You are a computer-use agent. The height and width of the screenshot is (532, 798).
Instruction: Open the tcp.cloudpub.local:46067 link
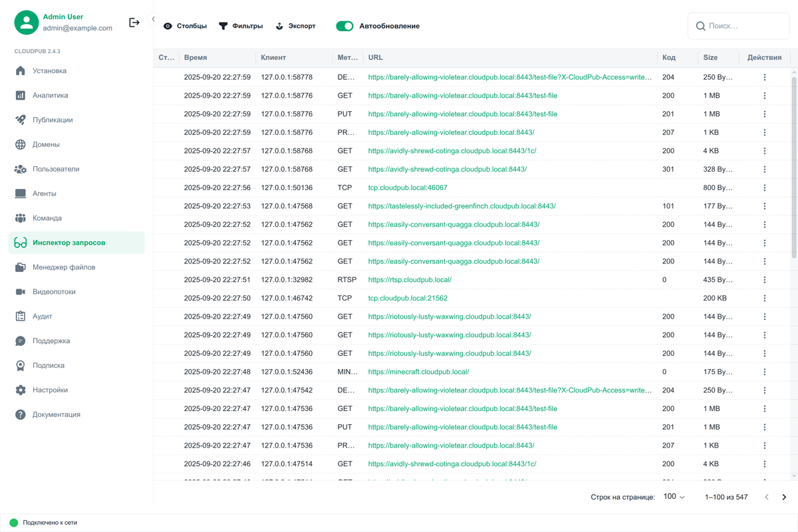pos(408,188)
